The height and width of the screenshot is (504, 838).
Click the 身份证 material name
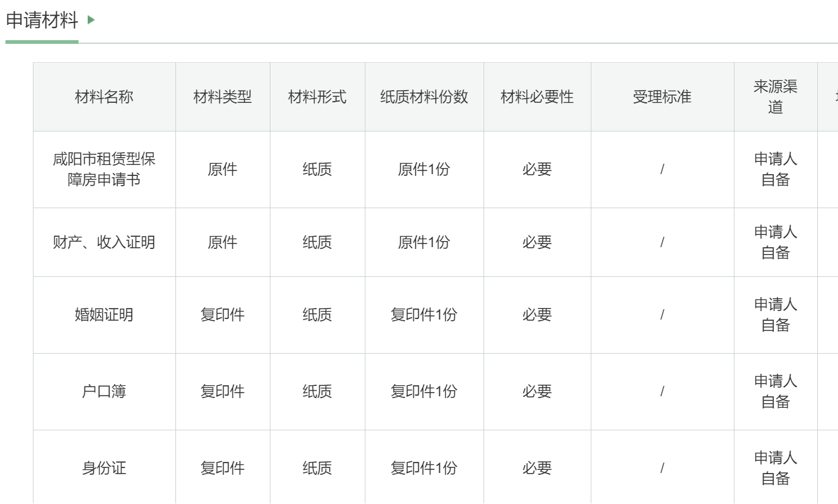(104, 468)
